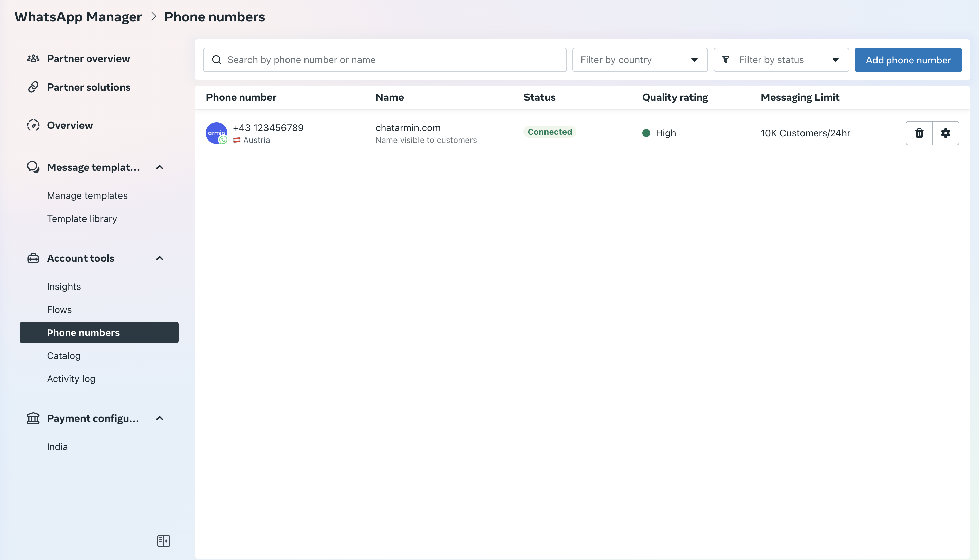Open phone number settings gear icon
The height and width of the screenshot is (560, 979).
pos(945,133)
